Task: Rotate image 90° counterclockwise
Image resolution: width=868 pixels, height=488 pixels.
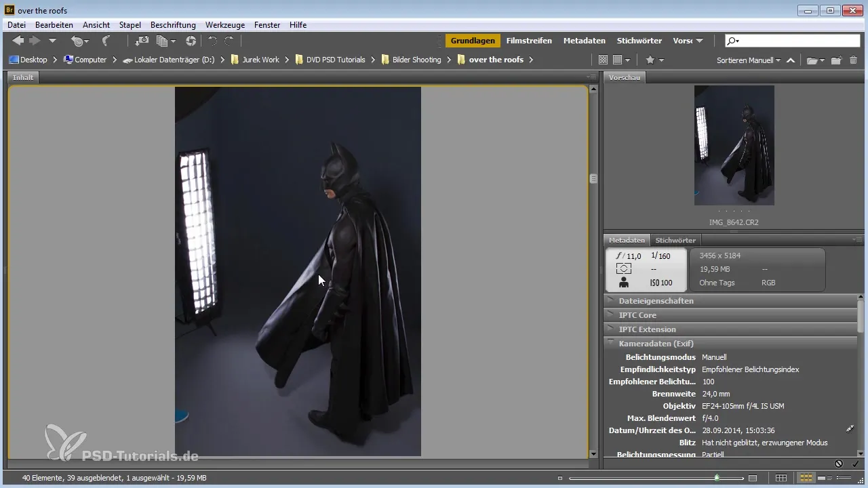Action: click(212, 41)
